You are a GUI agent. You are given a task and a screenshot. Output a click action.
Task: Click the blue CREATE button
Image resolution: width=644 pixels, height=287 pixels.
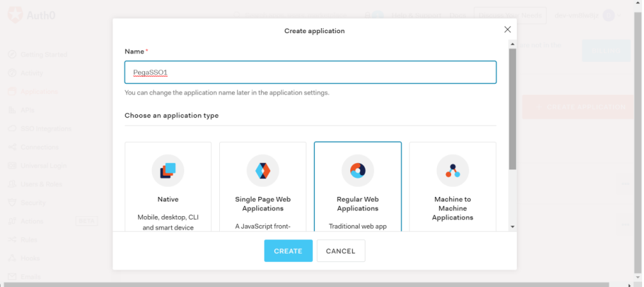(x=288, y=251)
